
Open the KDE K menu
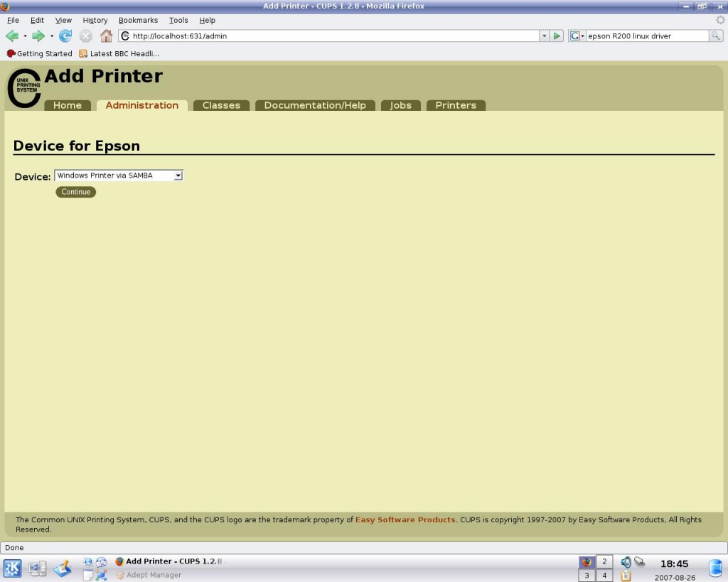13,568
